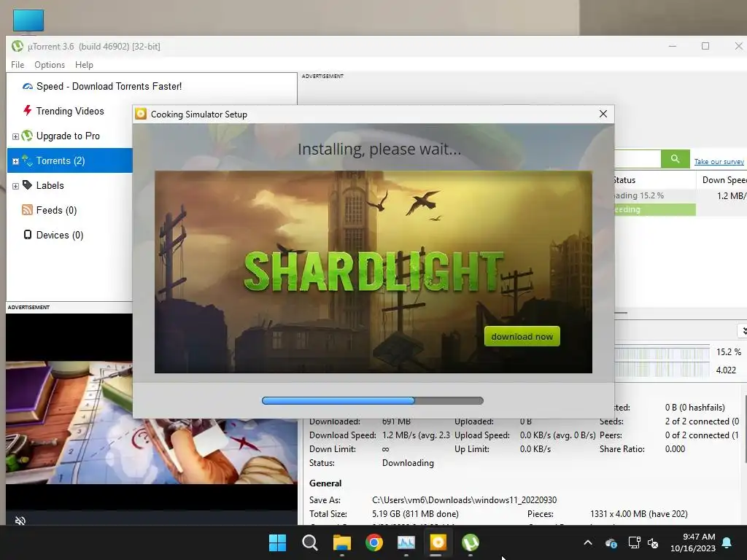
Task: Switch to the yellow installer taskbar icon
Action: [438, 542]
